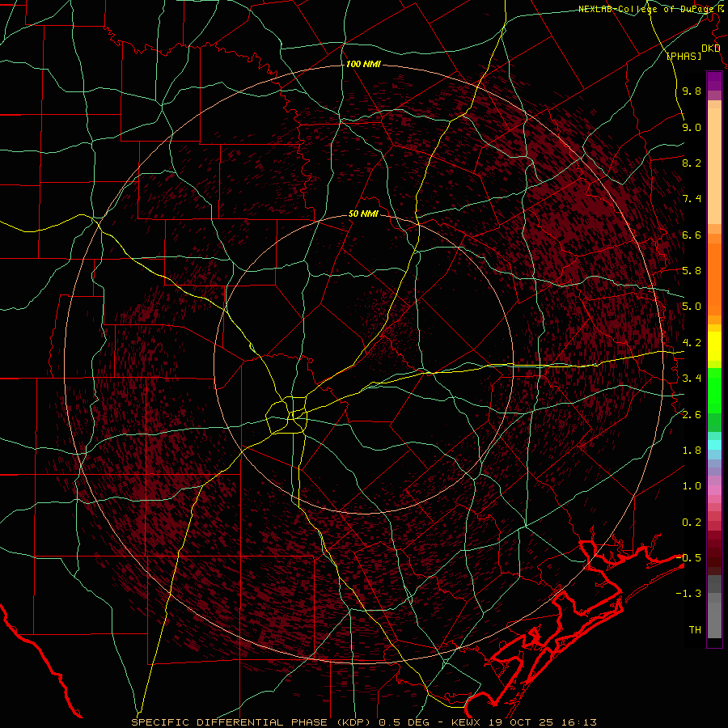Click the 4.2 legend value
Viewport: 728px width, 728px height.
692,343
